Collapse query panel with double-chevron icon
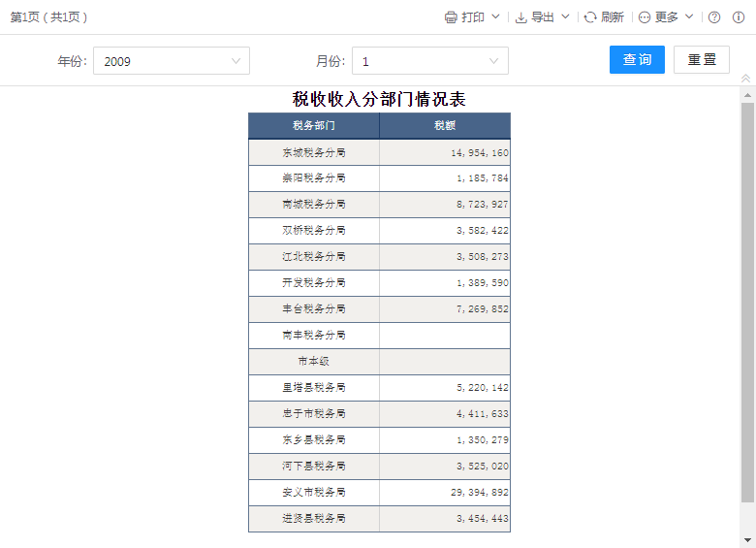This screenshot has width=756, height=548. (x=745, y=78)
